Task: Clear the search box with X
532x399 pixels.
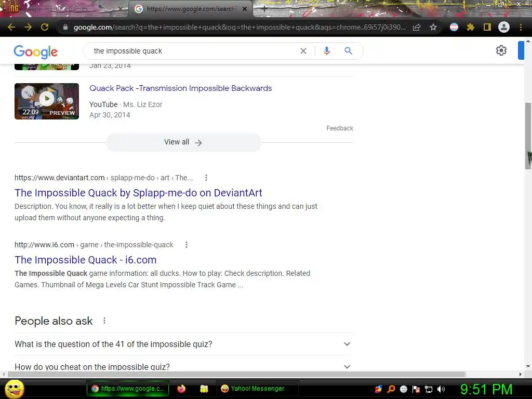Action: tap(303, 51)
